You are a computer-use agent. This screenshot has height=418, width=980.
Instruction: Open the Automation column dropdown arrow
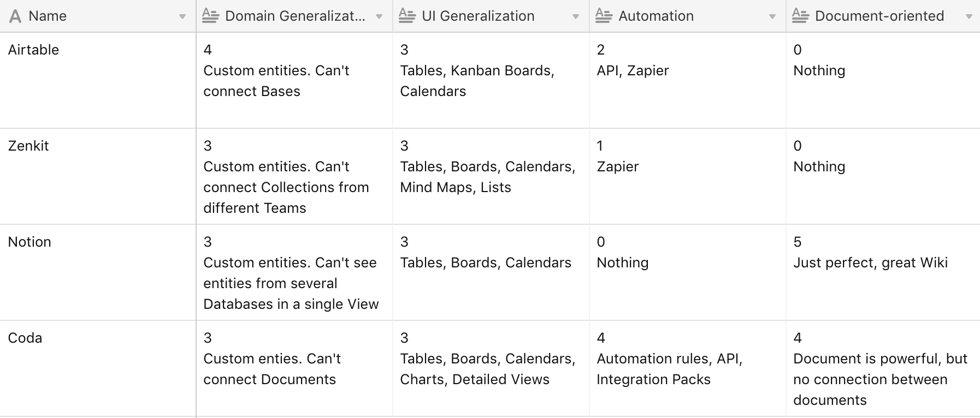[x=772, y=17]
